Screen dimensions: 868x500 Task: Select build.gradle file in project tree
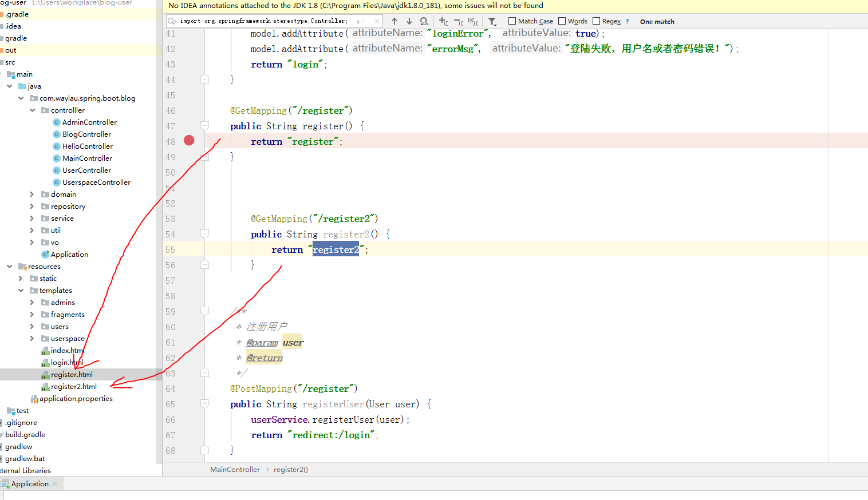coord(25,435)
